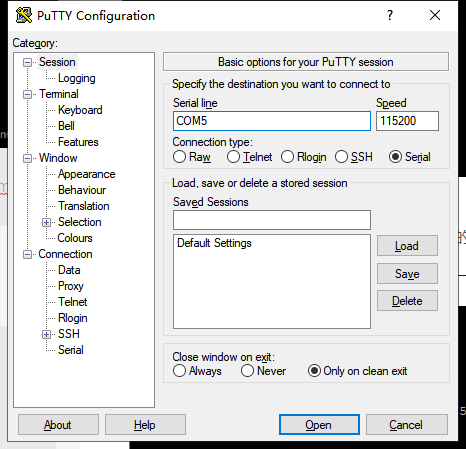This screenshot has height=449, width=466.
Task: Open the Appearance category
Action: [x=86, y=174]
